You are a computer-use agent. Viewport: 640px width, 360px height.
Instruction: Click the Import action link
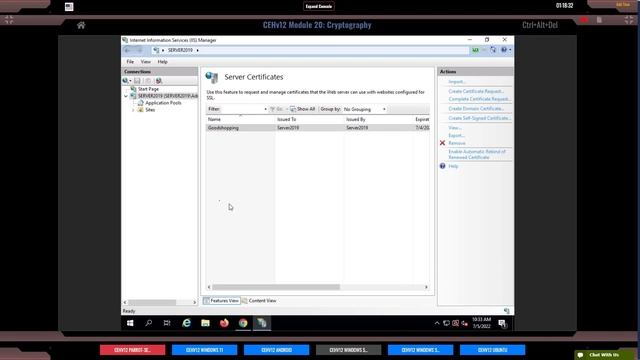457,82
